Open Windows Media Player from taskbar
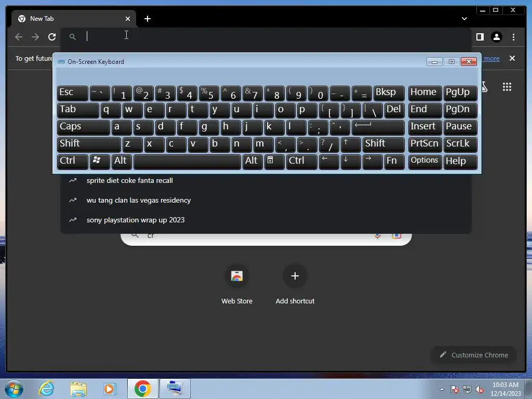The width and height of the screenshot is (532, 399). (x=110, y=389)
